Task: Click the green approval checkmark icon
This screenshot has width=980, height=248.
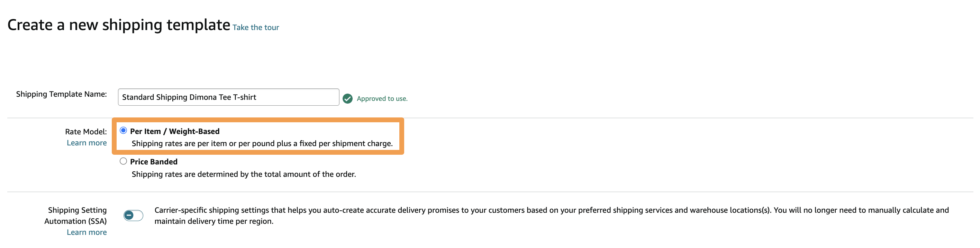Action: pyautogui.click(x=347, y=98)
